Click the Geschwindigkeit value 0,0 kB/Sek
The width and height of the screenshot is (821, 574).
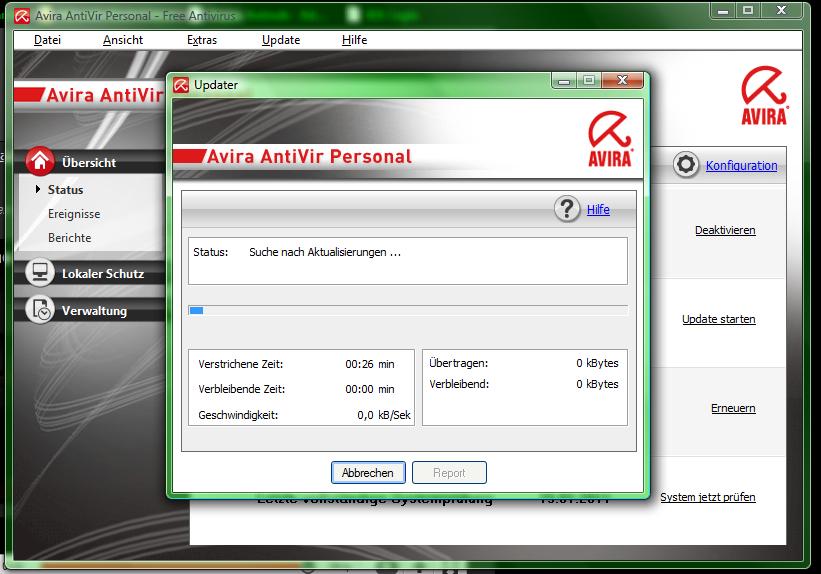pos(384,415)
